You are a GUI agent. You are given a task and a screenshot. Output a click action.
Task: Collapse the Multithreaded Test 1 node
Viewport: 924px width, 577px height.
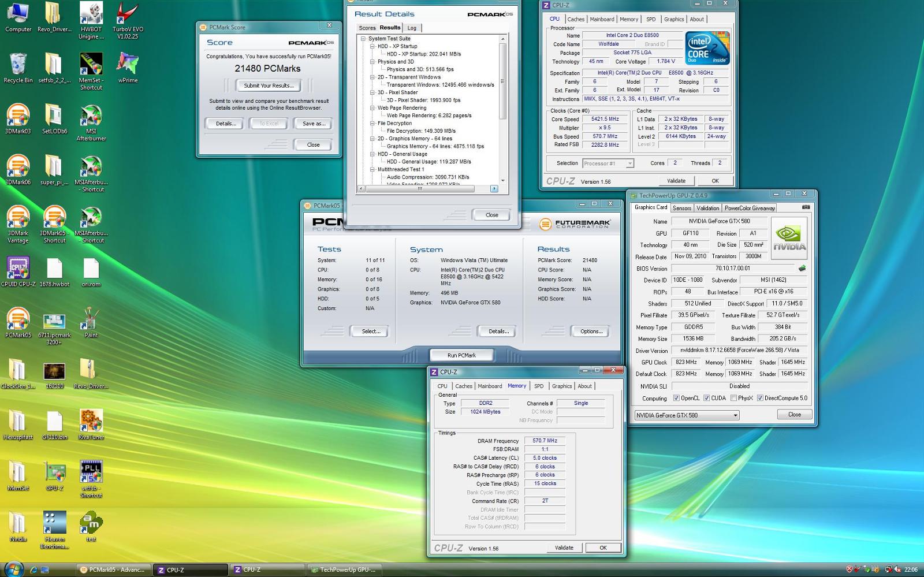coord(372,169)
